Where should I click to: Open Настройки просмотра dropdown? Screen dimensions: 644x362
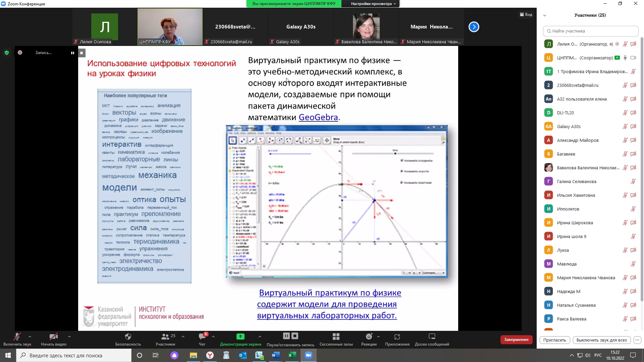(x=373, y=4)
